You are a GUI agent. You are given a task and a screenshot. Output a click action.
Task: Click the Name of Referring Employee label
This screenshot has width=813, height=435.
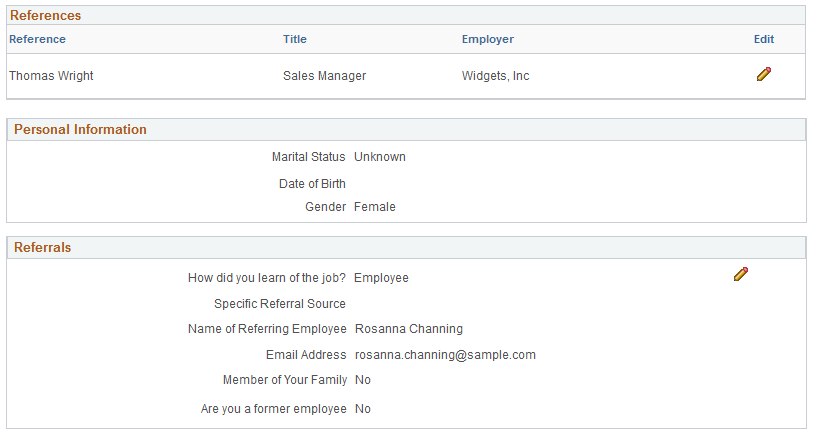click(x=267, y=329)
